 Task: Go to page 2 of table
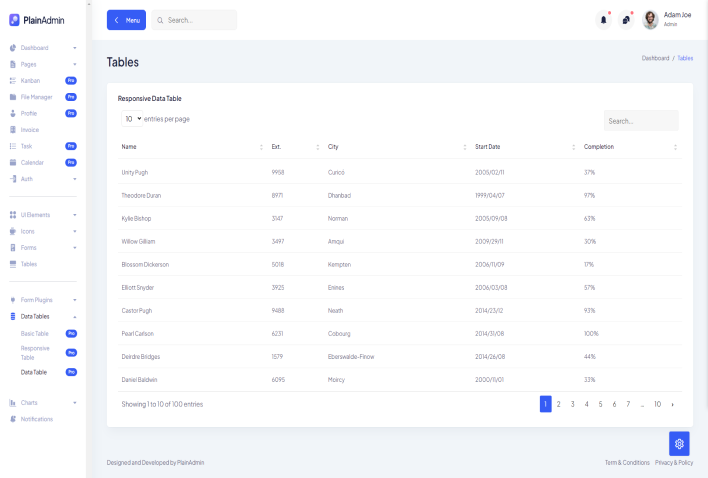558,404
